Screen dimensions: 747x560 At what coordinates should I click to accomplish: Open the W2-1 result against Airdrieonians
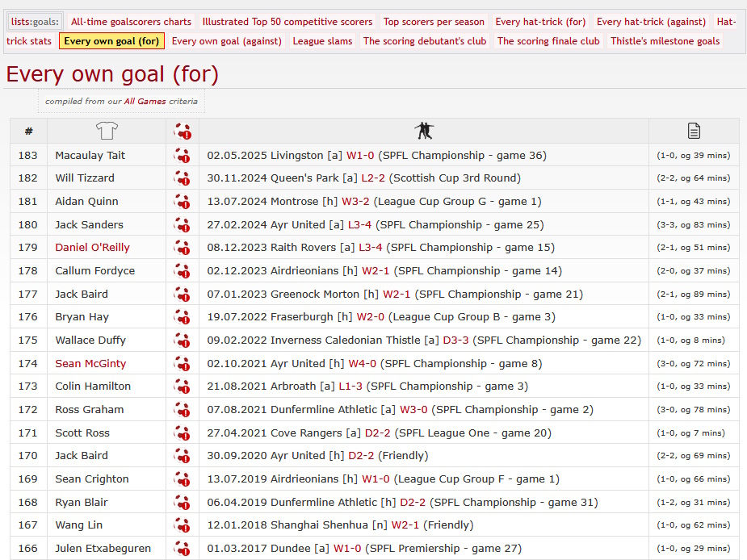tap(376, 271)
